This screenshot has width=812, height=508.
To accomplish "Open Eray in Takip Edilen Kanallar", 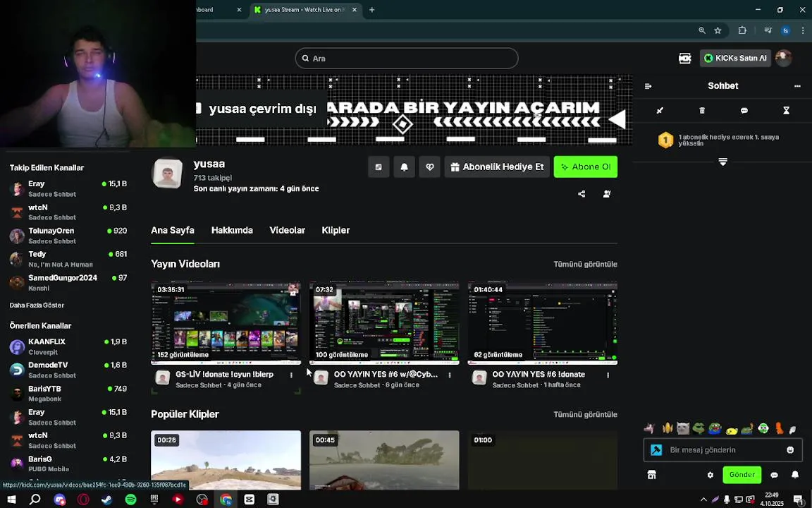I will click(68, 188).
